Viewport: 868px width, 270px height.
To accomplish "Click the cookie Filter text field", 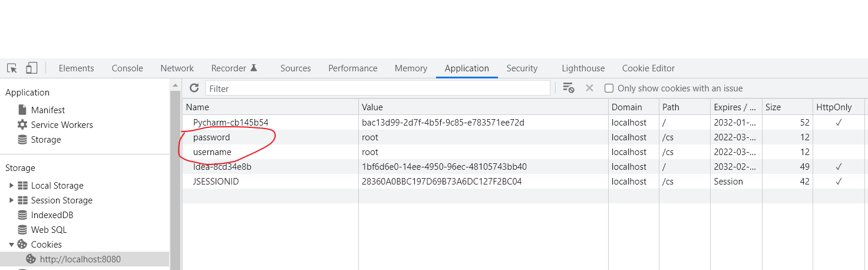I will tap(378, 88).
